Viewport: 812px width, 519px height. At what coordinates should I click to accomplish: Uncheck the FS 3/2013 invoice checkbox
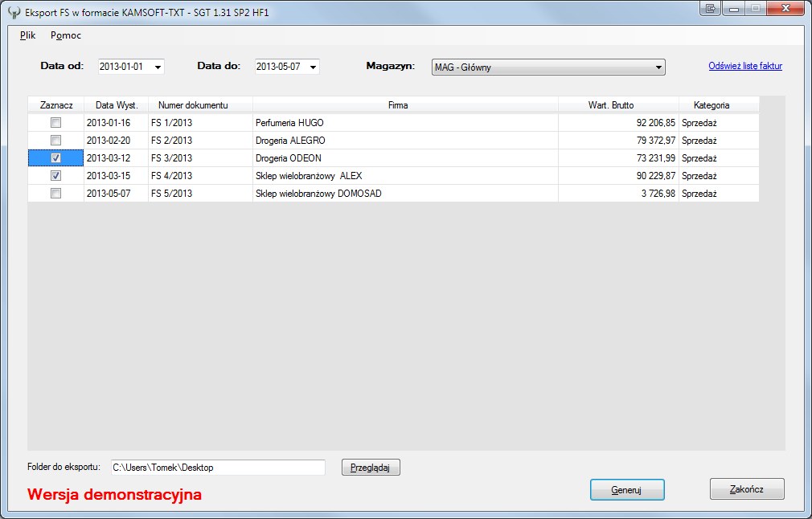[x=56, y=157]
